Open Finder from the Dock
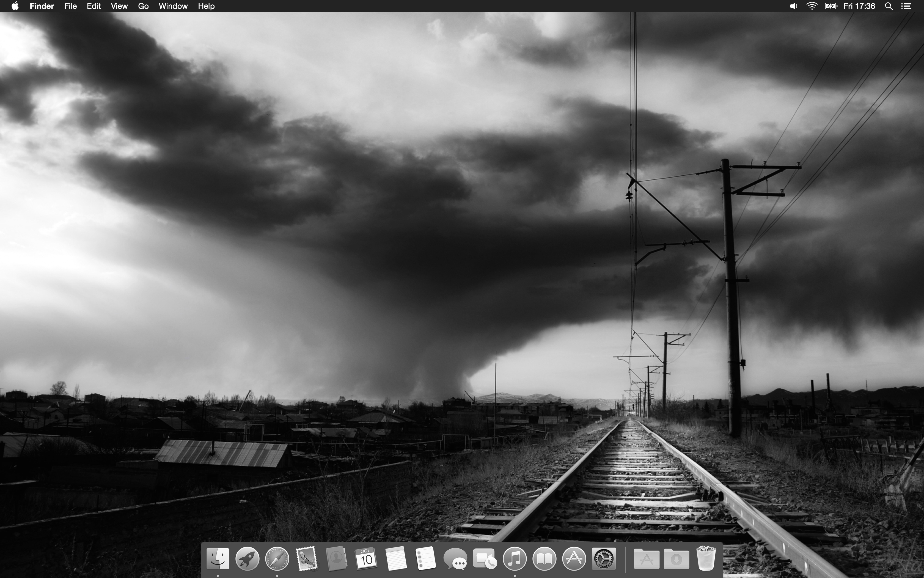Viewport: 924px width, 578px height. click(x=218, y=559)
